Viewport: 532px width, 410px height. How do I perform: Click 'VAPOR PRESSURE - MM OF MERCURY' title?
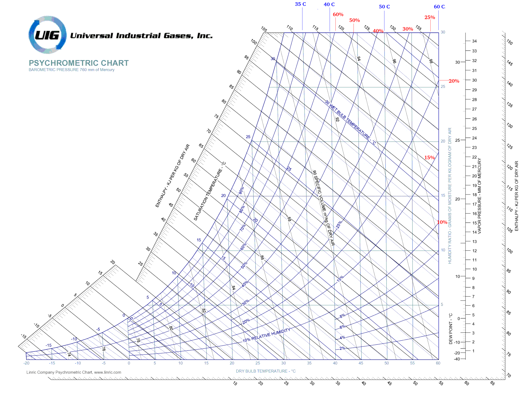479,196
